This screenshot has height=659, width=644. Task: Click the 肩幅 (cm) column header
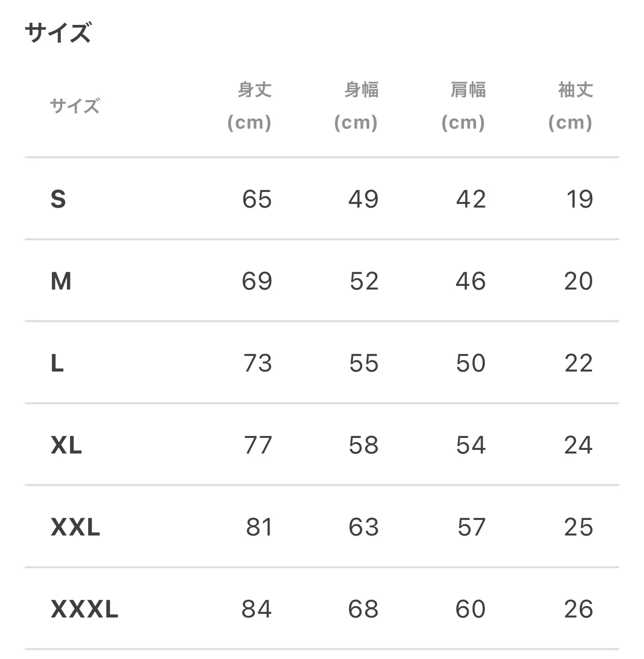click(x=464, y=106)
